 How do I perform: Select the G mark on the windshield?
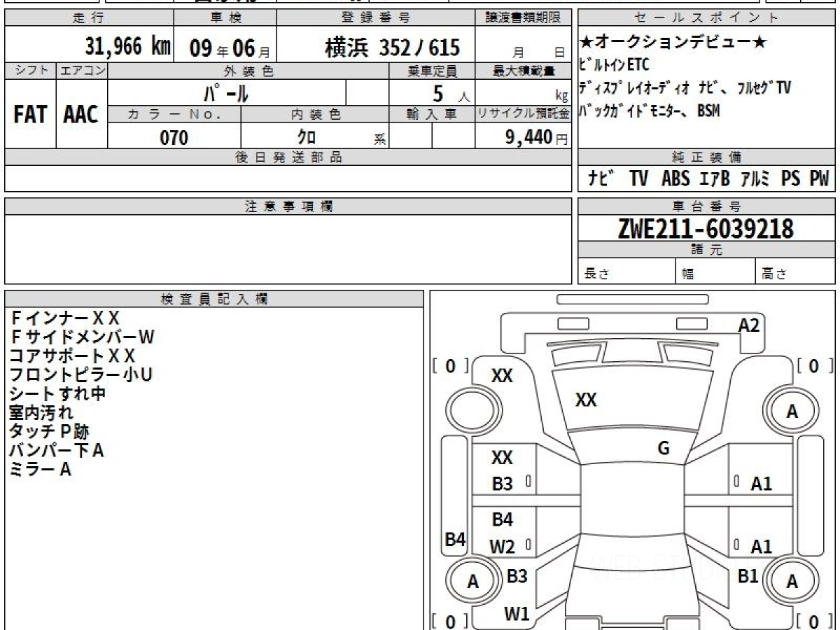[664, 449]
